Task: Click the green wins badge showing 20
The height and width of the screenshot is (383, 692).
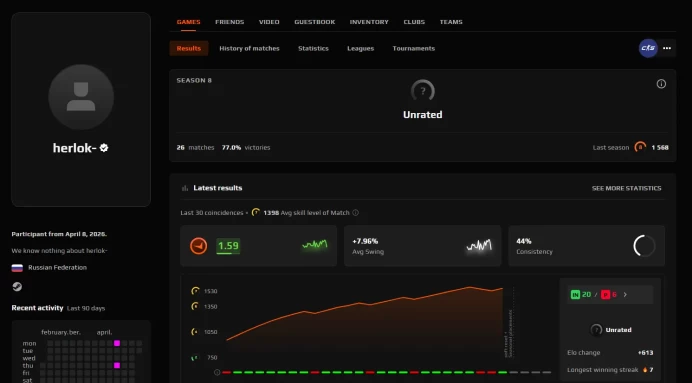Action: [x=581, y=294]
